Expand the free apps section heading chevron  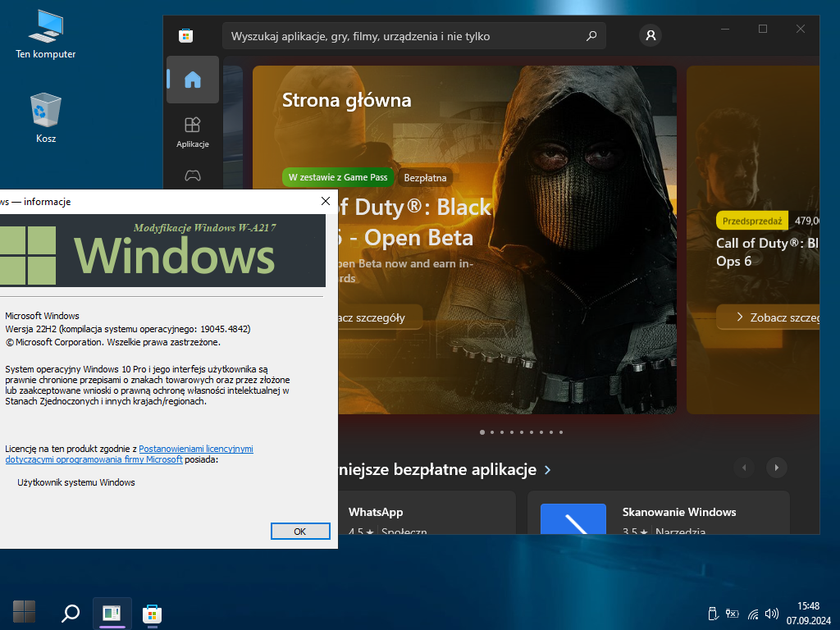pyautogui.click(x=548, y=470)
